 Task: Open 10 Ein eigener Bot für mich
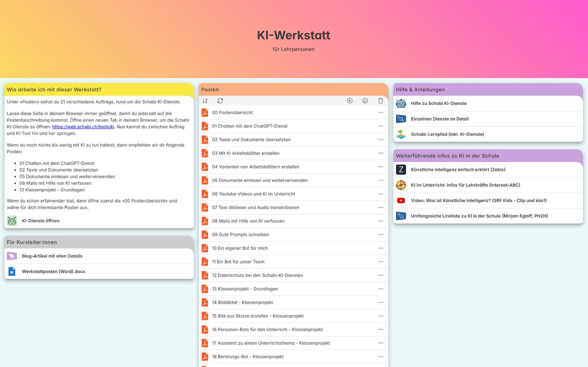[x=240, y=248]
